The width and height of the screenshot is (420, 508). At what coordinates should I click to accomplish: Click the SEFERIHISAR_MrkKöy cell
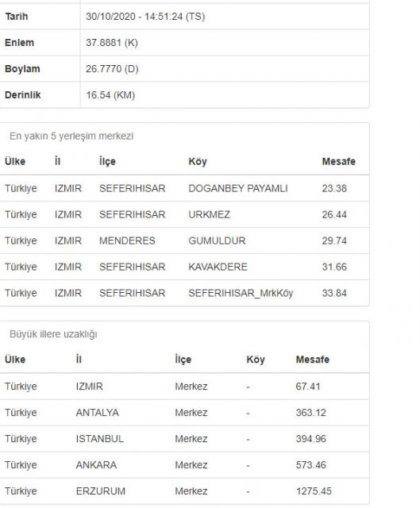(241, 293)
